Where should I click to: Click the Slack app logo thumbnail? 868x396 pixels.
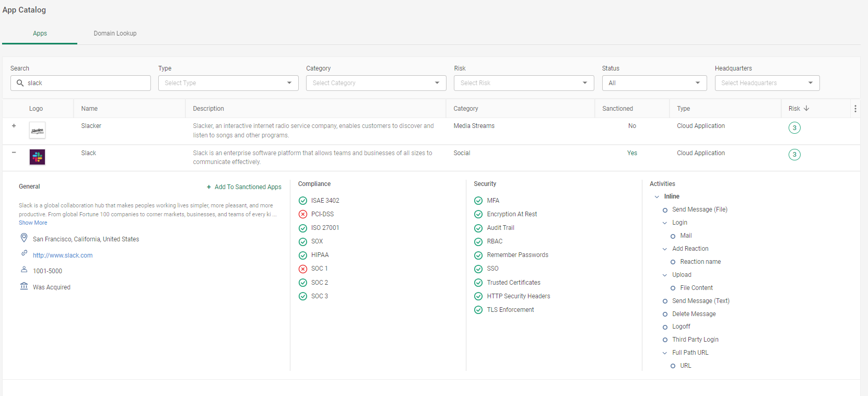point(37,157)
